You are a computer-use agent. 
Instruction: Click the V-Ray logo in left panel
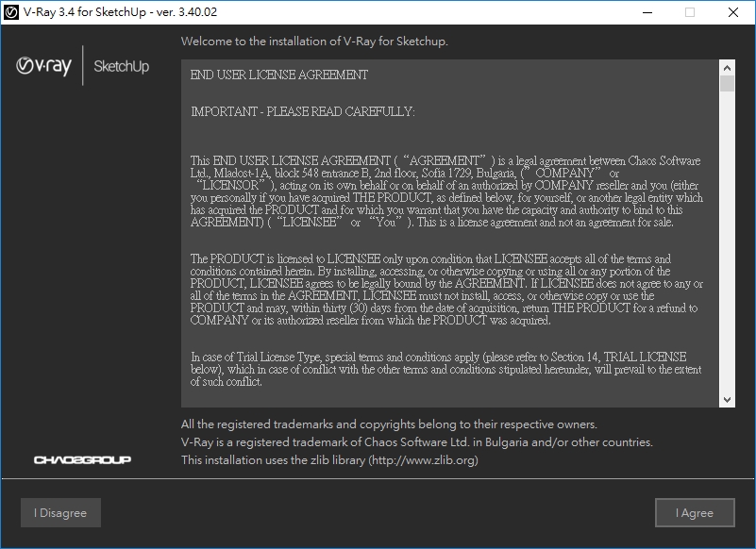[43, 65]
